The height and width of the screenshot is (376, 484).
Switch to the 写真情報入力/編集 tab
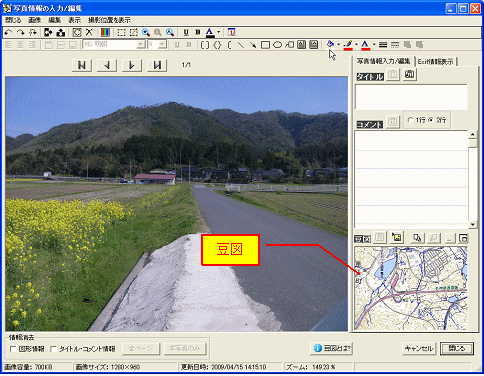point(383,61)
